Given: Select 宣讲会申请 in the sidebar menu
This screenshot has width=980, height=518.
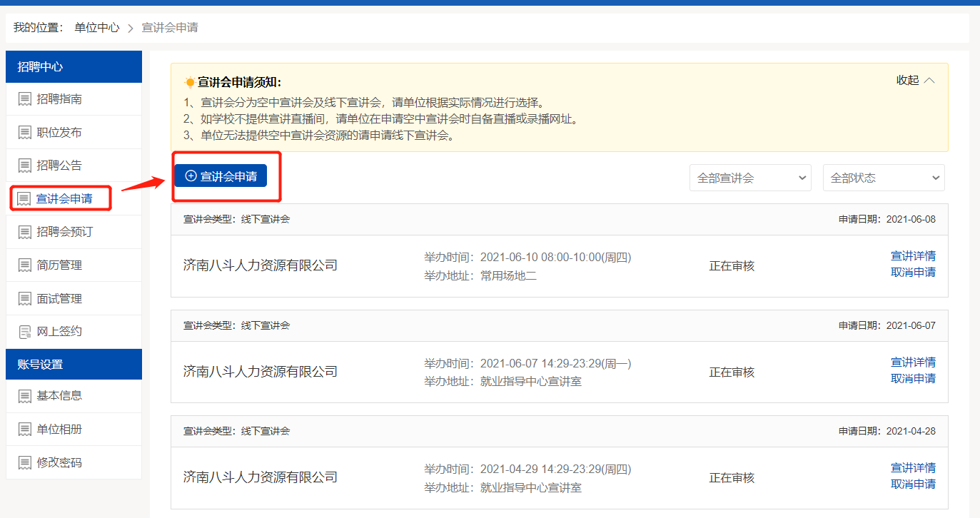Looking at the screenshot, I should 74,198.
